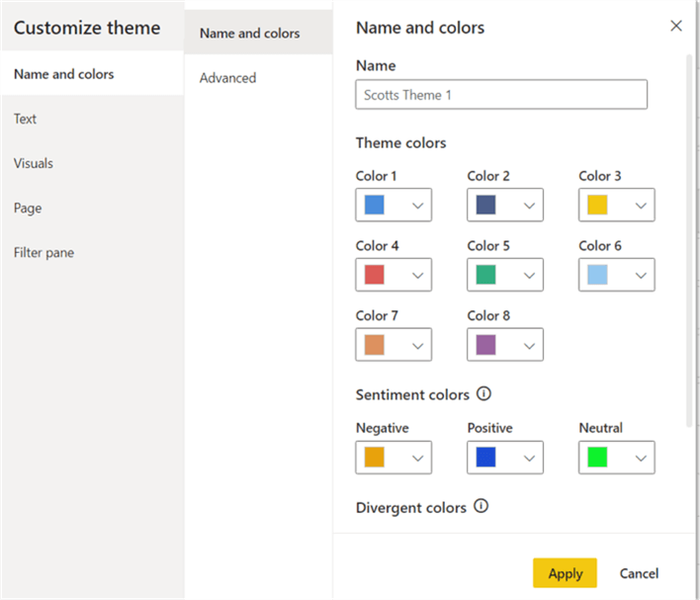The width and height of the screenshot is (700, 600).
Task: Click the Customize theme title
Action: [87, 28]
